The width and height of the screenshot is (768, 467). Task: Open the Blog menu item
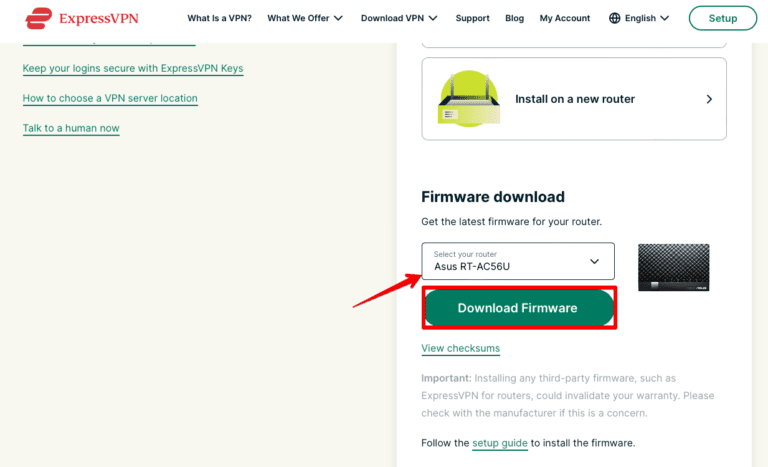click(x=514, y=18)
